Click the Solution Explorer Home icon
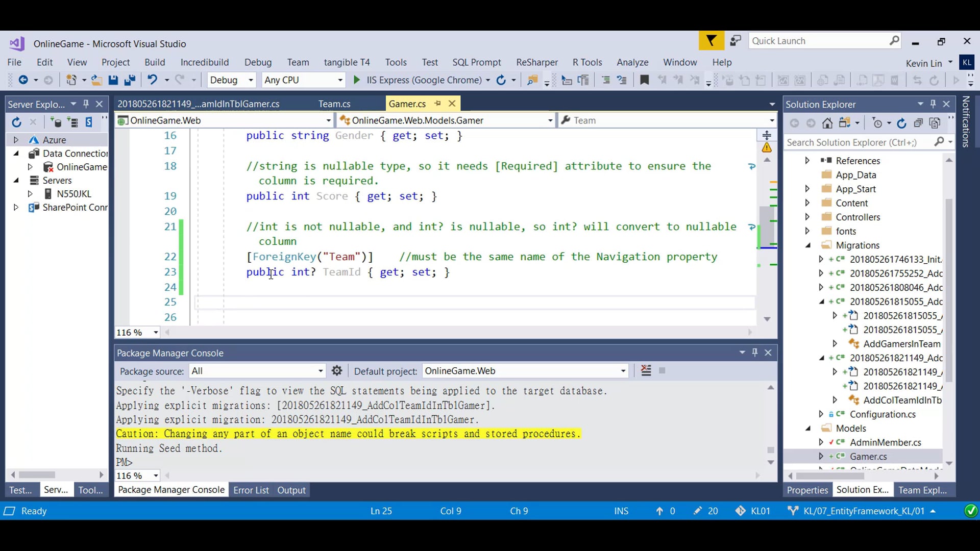The image size is (980, 551). pos(827,123)
